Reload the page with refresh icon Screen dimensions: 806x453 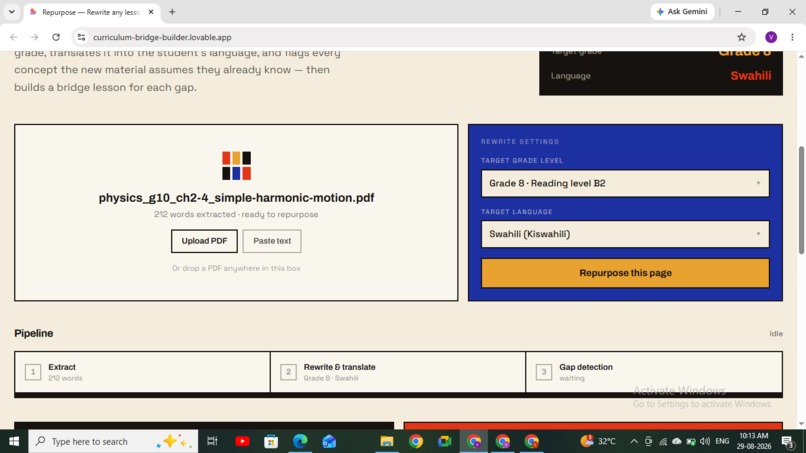[x=56, y=37]
